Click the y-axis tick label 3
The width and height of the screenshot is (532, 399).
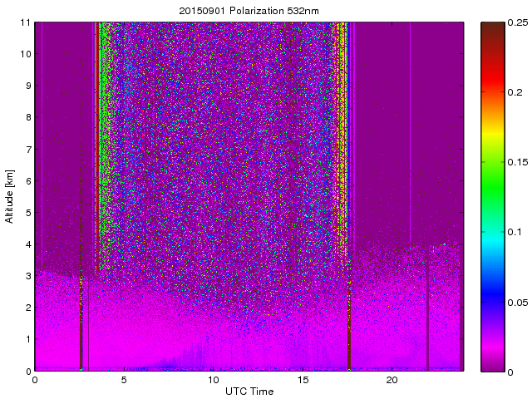click(x=28, y=275)
